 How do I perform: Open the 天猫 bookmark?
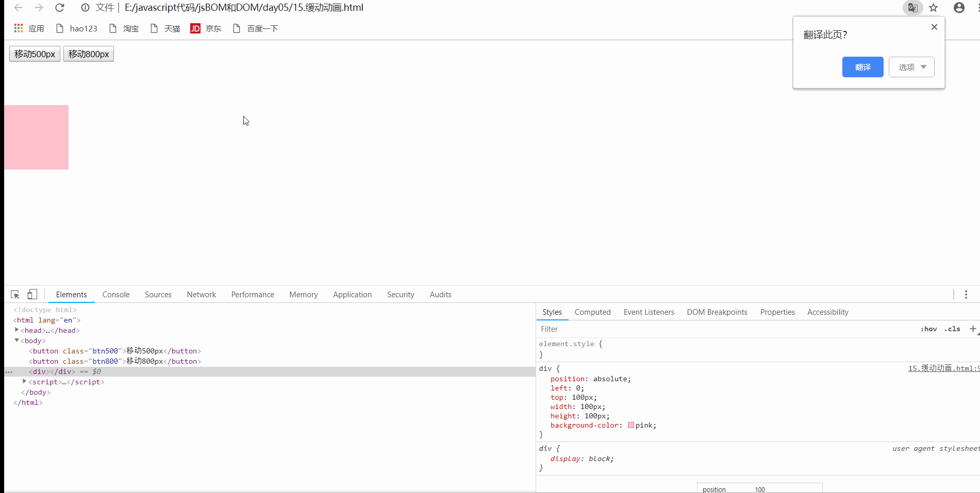pos(165,28)
